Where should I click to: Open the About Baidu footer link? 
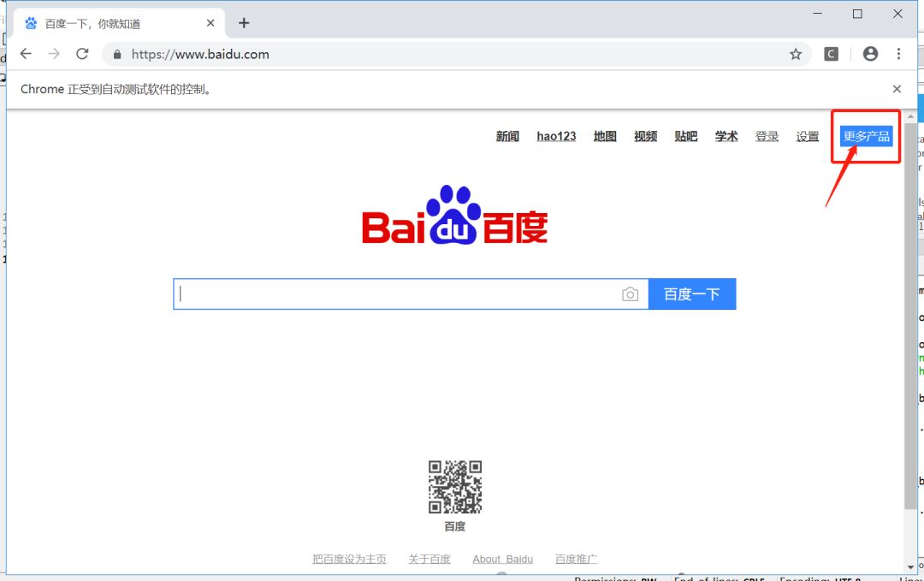(503, 560)
